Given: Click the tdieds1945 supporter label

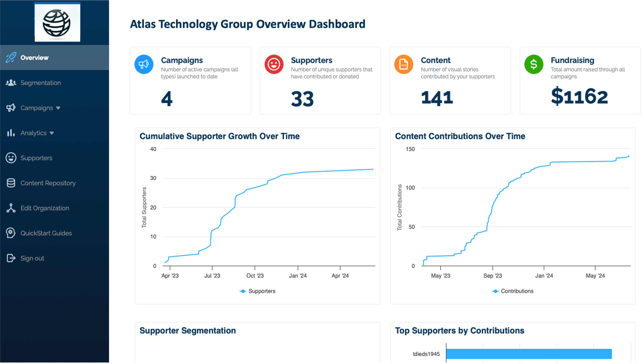Looking at the screenshot, I should pyautogui.click(x=426, y=354).
